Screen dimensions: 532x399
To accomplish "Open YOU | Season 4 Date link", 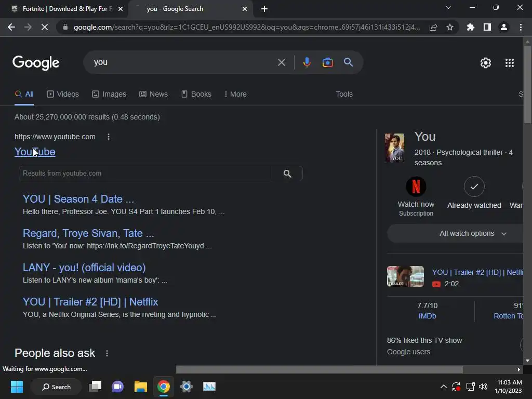I will [78, 199].
